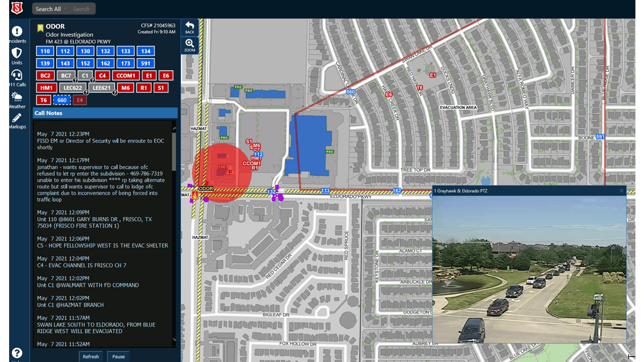Select red unit CCOM1 chip in panel
Viewport: 644px width, 362px height.
pyautogui.click(x=126, y=76)
